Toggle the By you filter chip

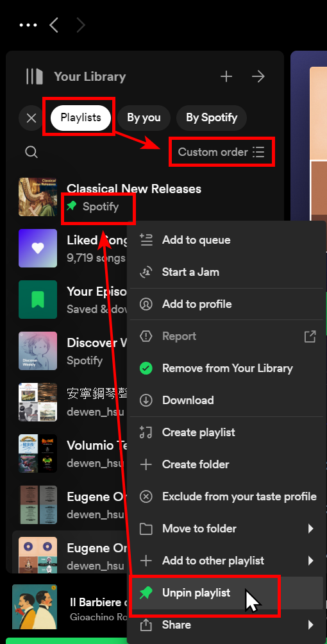[144, 118]
